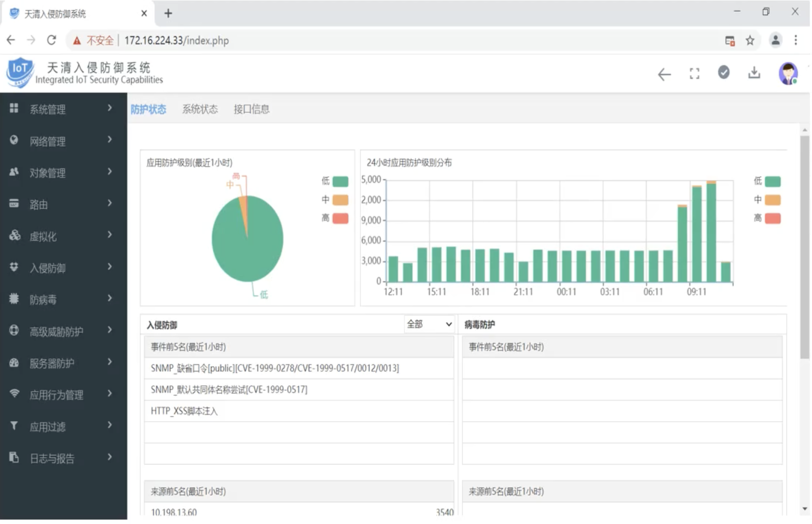This screenshot has width=812, height=524.
Task: Click the browser install/cast icon in address bar
Action: (x=730, y=41)
